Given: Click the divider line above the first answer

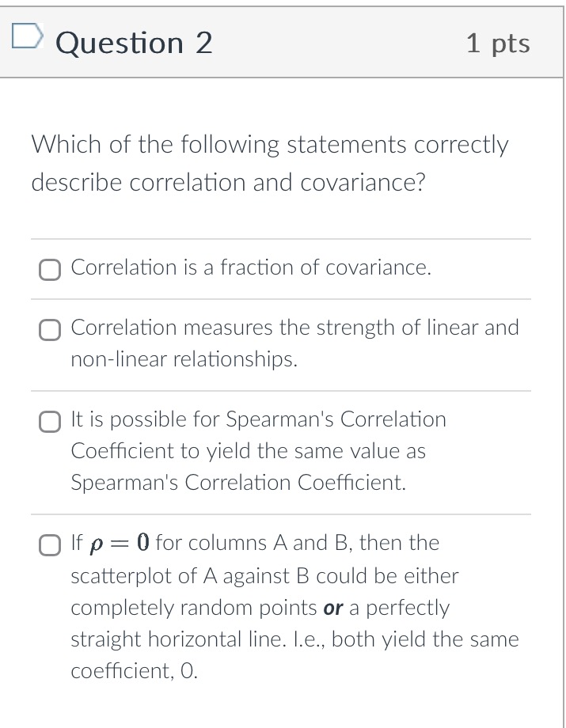Looking at the screenshot, I should (x=281, y=237).
